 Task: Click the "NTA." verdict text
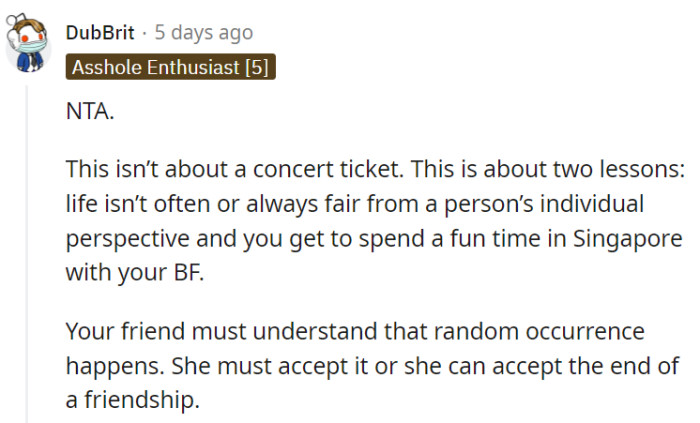click(x=90, y=113)
